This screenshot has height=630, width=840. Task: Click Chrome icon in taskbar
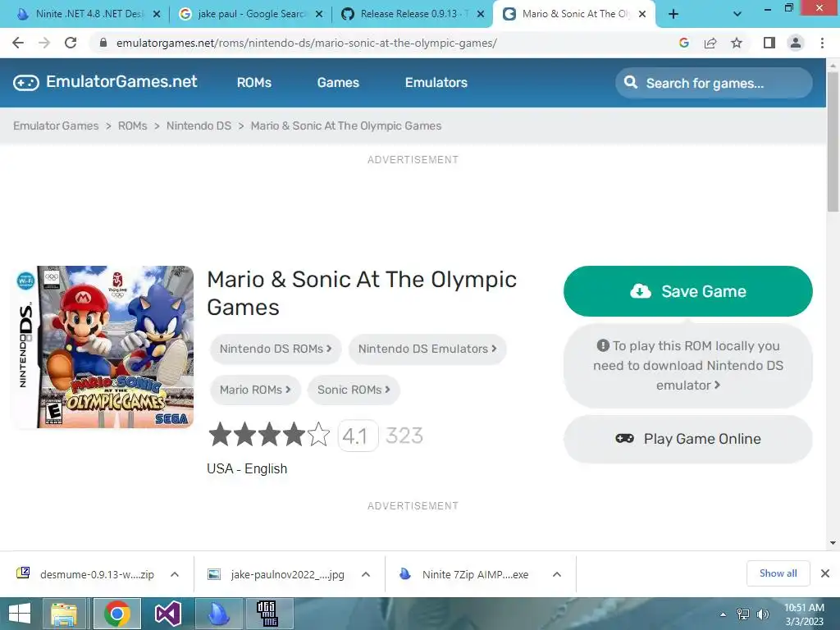[x=117, y=614]
